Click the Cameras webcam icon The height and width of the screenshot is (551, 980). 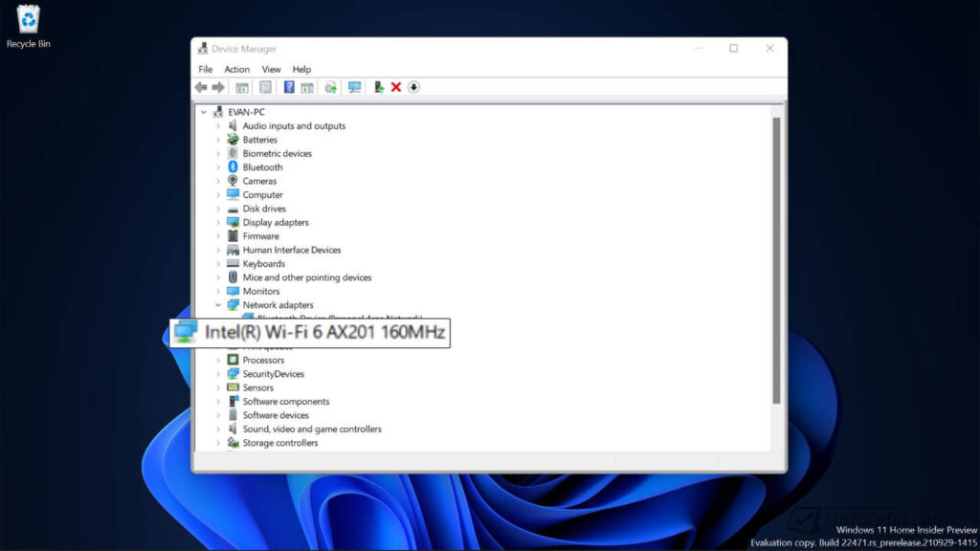click(233, 181)
